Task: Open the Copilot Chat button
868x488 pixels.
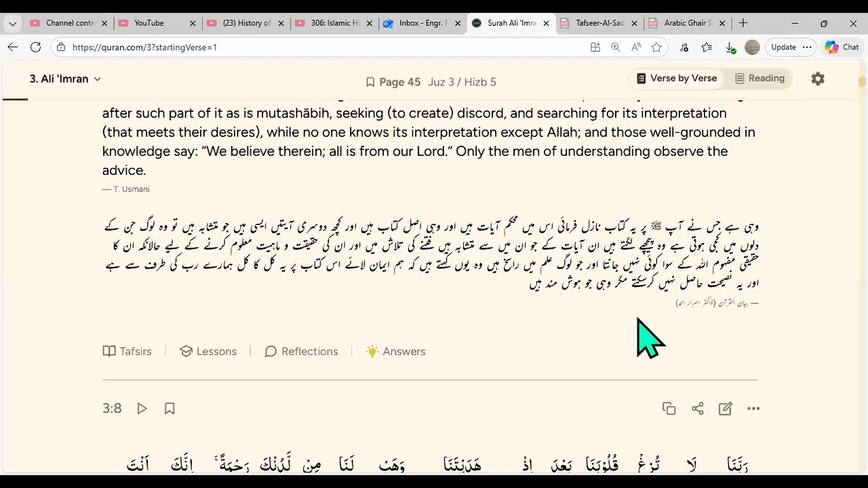Action: [x=842, y=47]
